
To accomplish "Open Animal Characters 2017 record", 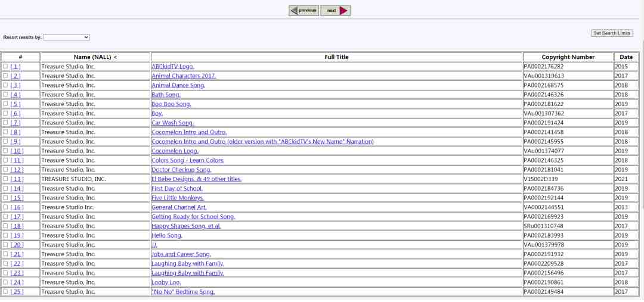I will (184, 76).
